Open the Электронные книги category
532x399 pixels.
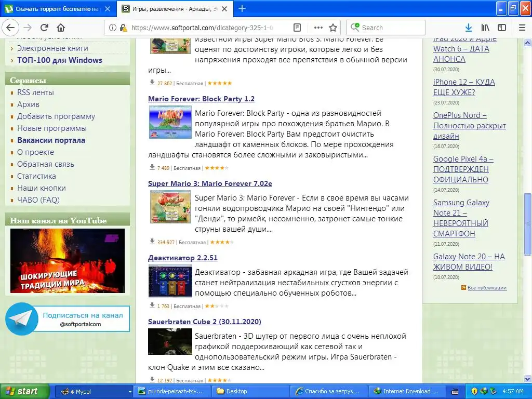pos(52,48)
